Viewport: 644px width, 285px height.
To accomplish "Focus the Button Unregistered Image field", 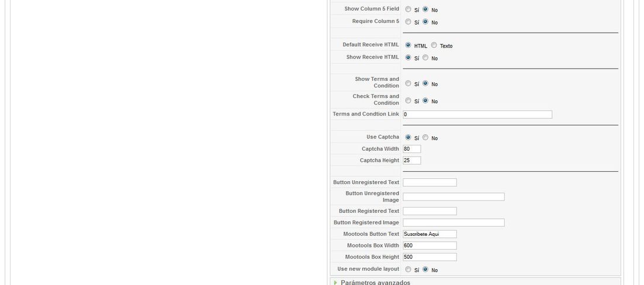I will tap(453, 197).
